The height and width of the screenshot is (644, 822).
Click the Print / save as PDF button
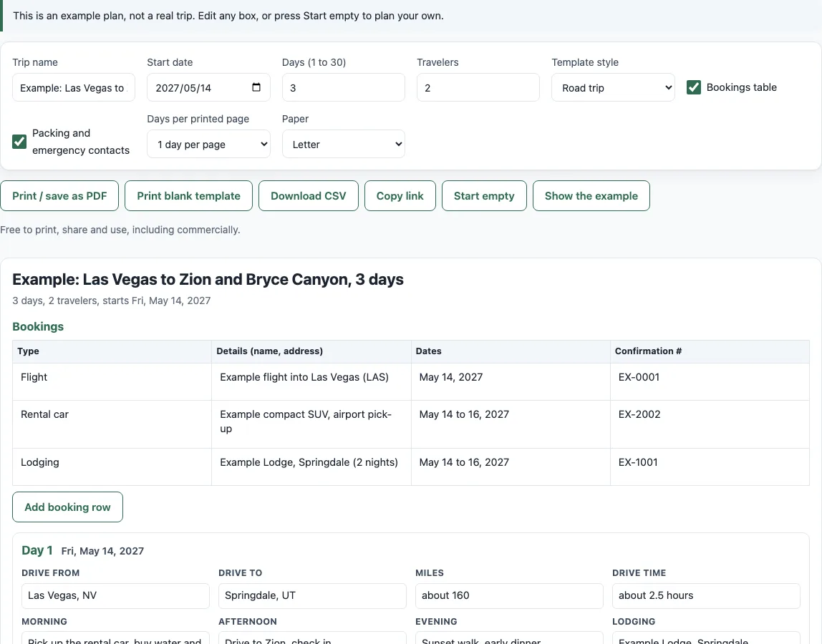click(59, 196)
